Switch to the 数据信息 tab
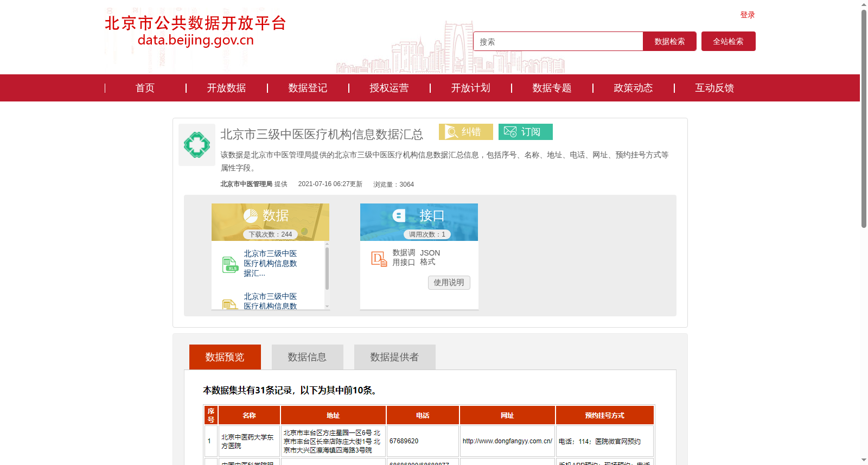Screen dimensions: 868x465 coord(308,357)
